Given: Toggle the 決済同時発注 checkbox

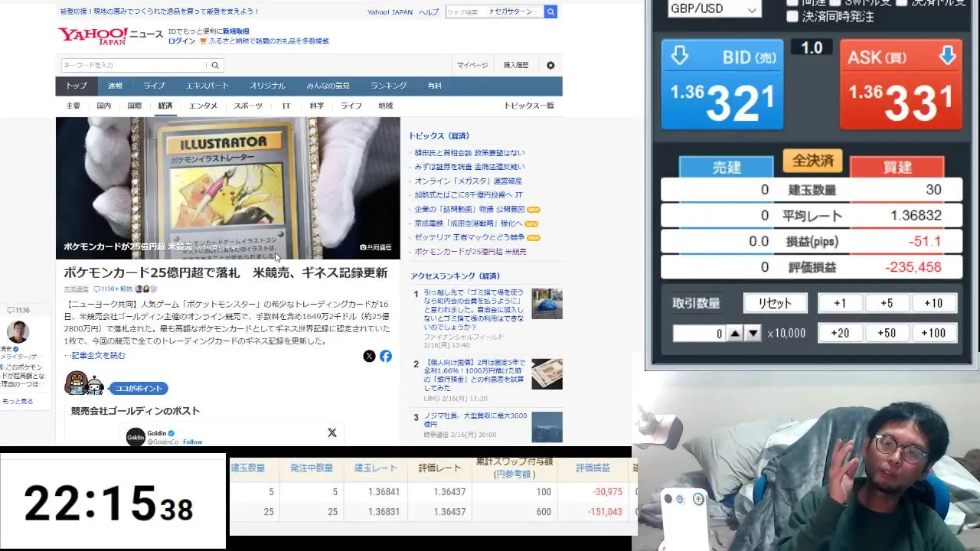Looking at the screenshot, I should 792,16.
